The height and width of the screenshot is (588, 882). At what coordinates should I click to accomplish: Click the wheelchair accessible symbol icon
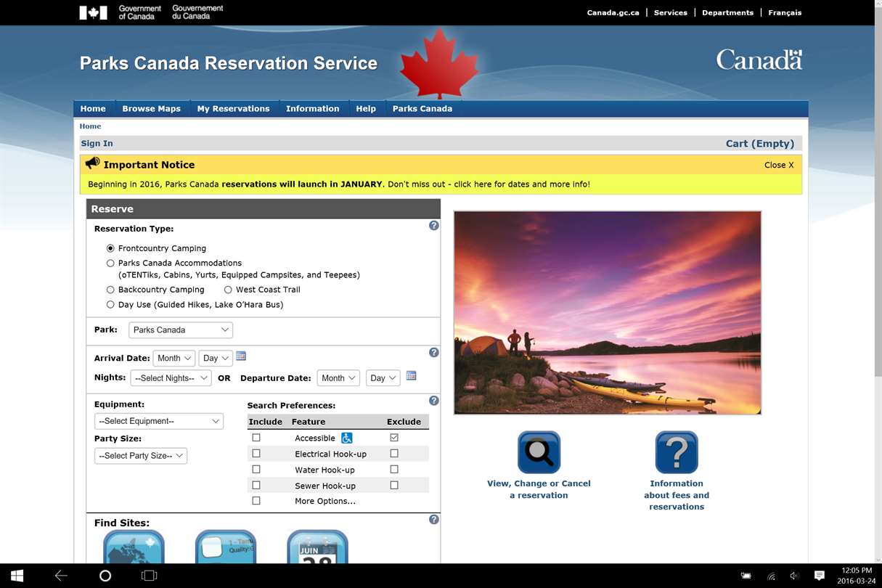[x=347, y=438]
